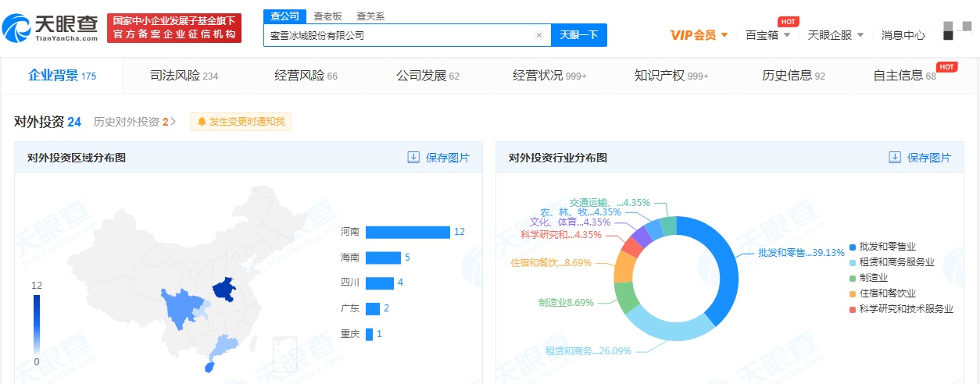Click the 批发和零售...39.13% chart label
This screenshot has width=980, height=384.
pyautogui.click(x=801, y=253)
